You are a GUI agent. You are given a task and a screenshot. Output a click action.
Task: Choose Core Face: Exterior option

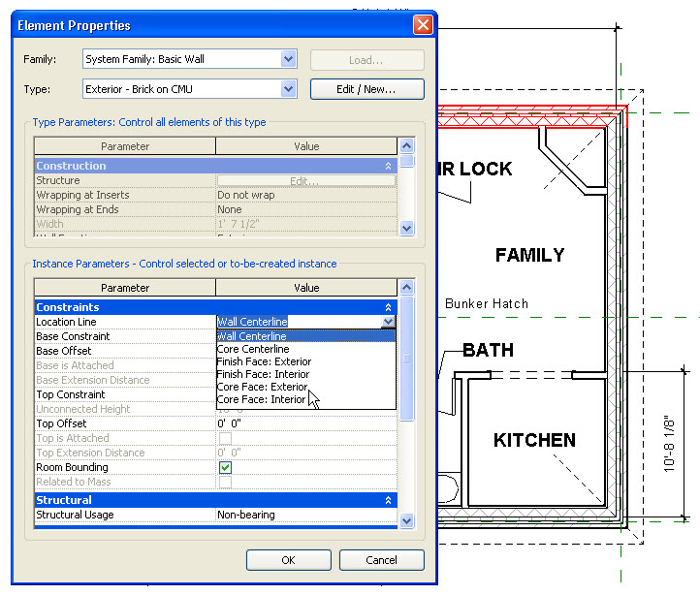(x=305, y=387)
